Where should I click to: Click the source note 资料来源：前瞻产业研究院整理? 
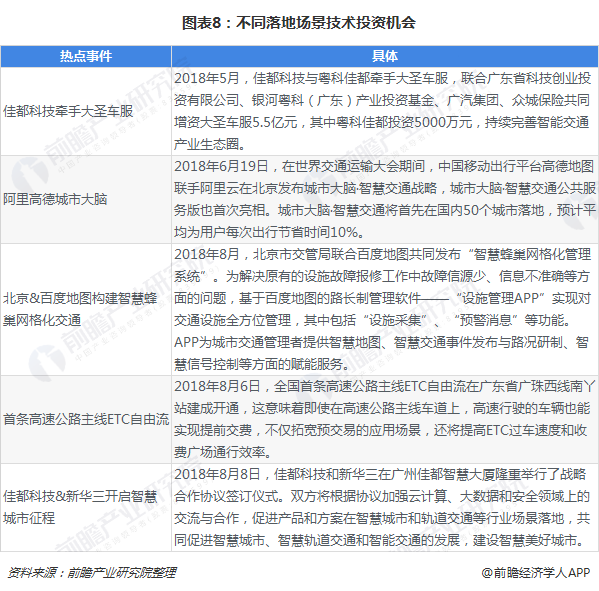click(x=92, y=572)
